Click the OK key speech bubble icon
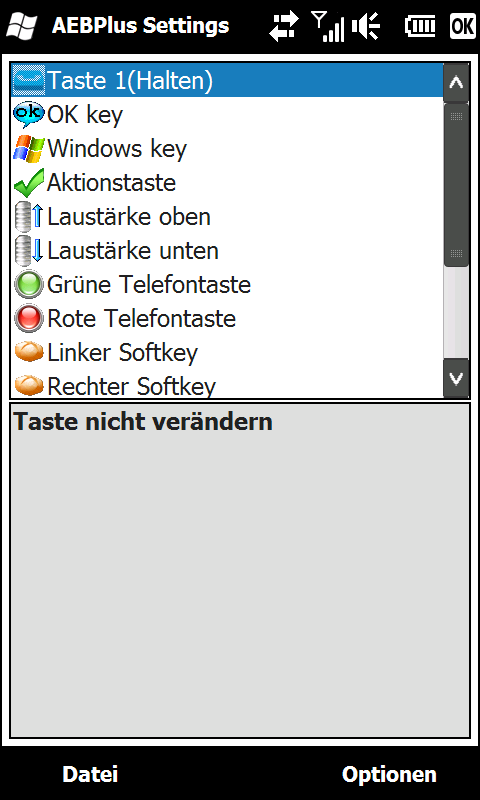480x800 pixels. click(29, 115)
